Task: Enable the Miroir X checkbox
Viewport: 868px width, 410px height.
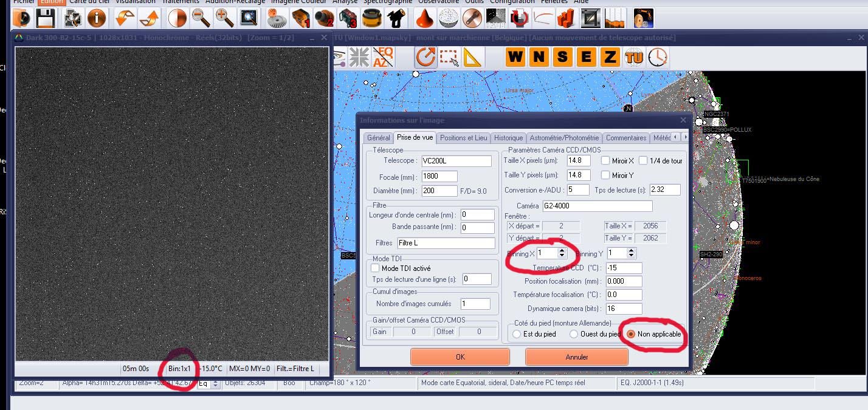Action: pos(605,161)
